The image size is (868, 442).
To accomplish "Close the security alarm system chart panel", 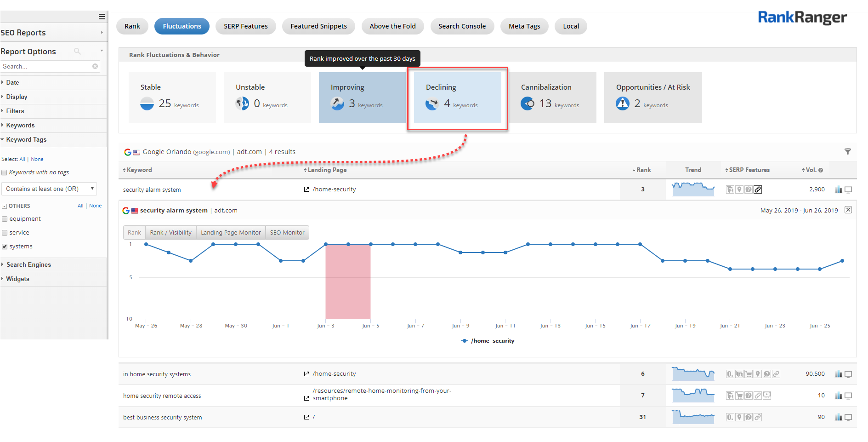I will [x=848, y=210].
